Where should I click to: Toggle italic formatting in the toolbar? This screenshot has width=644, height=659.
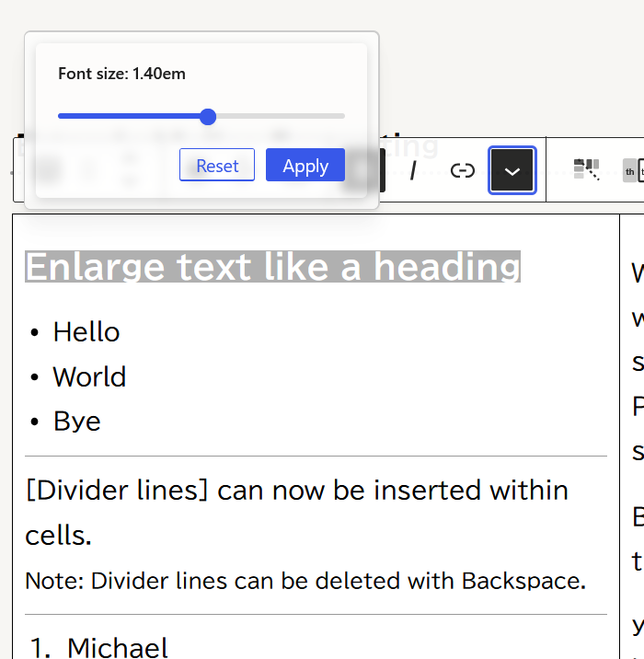[x=413, y=170]
